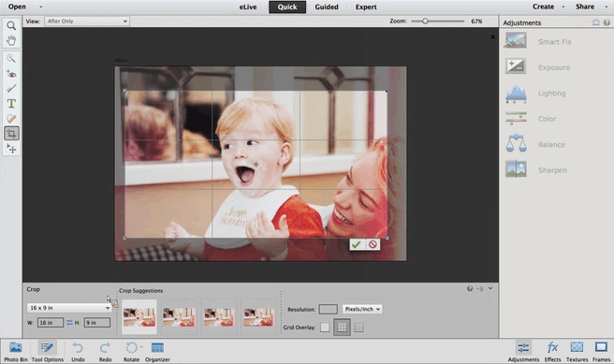Open the View dropdown showing After Only

tap(87, 22)
